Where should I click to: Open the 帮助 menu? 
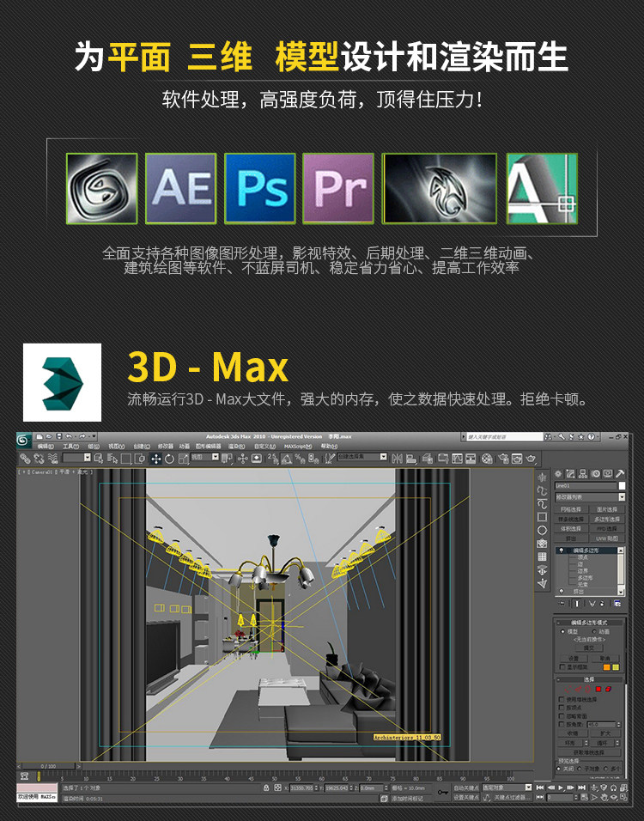coord(329,447)
